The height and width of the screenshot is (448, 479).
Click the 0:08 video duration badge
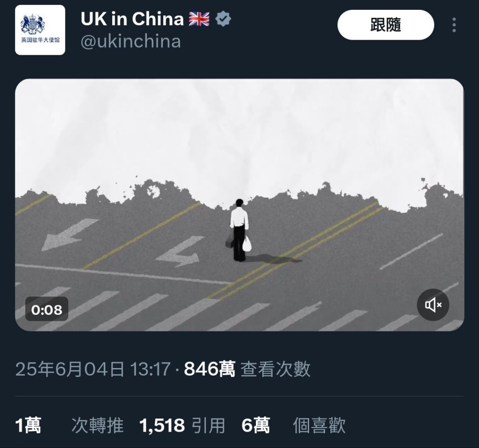[47, 309]
